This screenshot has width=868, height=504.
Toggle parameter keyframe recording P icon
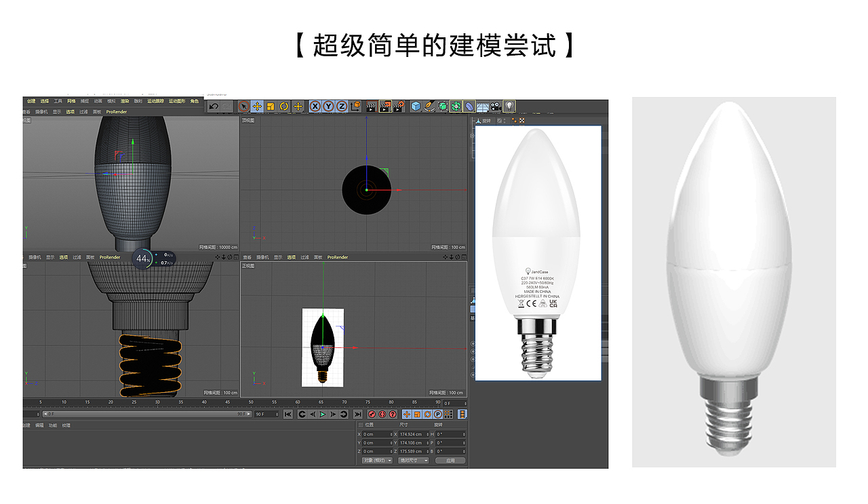pos(438,414)
